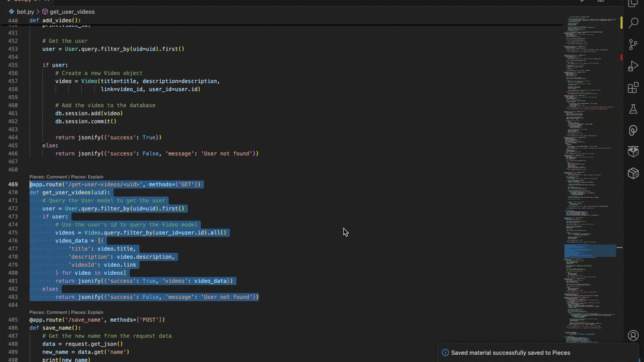Click the 'if user:' statement on line 455
Image resolution: width=644 pixels, height=362 pixels.
click(x=55, y=65)
